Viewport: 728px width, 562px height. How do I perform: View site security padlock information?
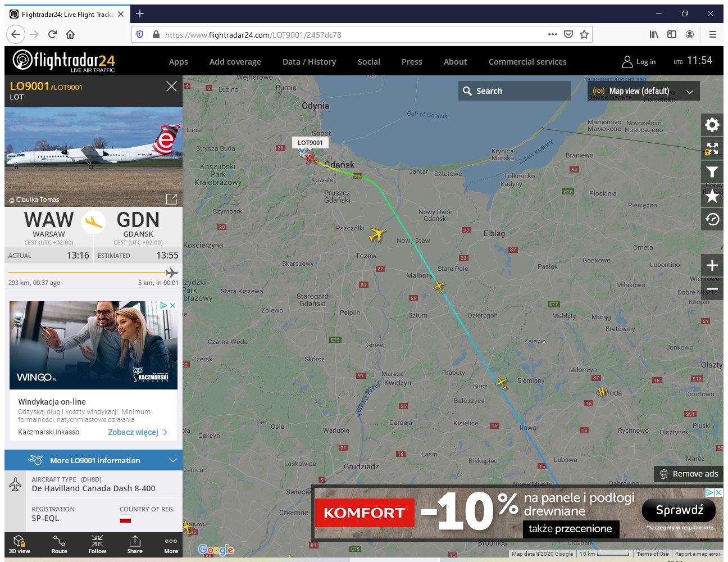pos(156,34)
